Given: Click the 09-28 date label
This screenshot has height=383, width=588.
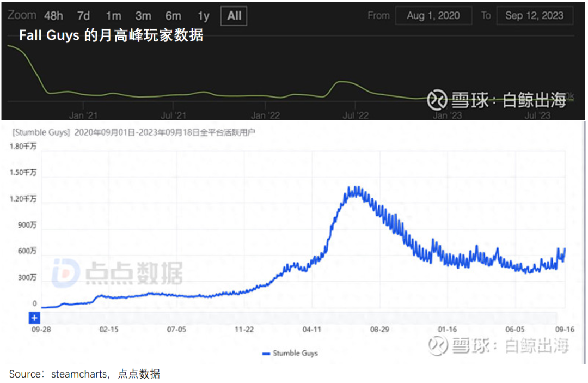Looking at the screenshot, I should point(41,330).
